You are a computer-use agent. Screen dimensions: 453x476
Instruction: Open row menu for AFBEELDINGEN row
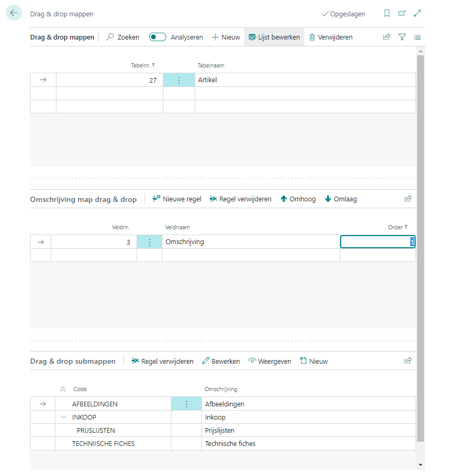(186, 404)
